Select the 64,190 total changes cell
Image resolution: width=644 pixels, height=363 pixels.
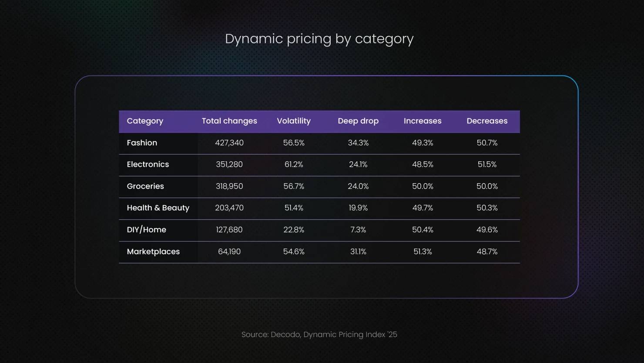[229, 252]
